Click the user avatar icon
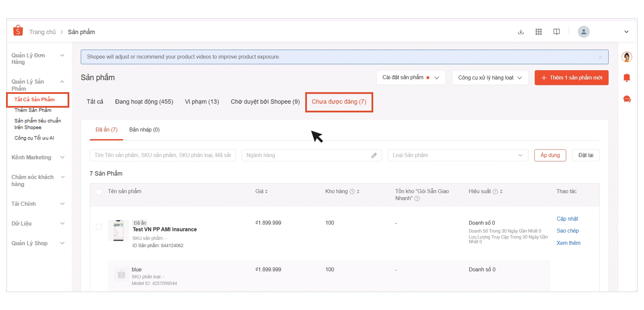This screenshot has width=644, height=310. pyautogui.click(x=584, y=31)
